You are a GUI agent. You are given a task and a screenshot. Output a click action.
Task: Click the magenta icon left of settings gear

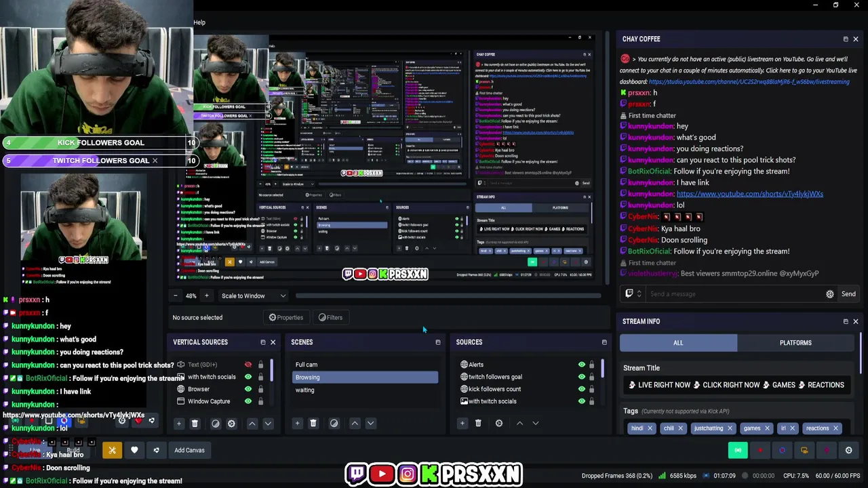tap(826, 450)
